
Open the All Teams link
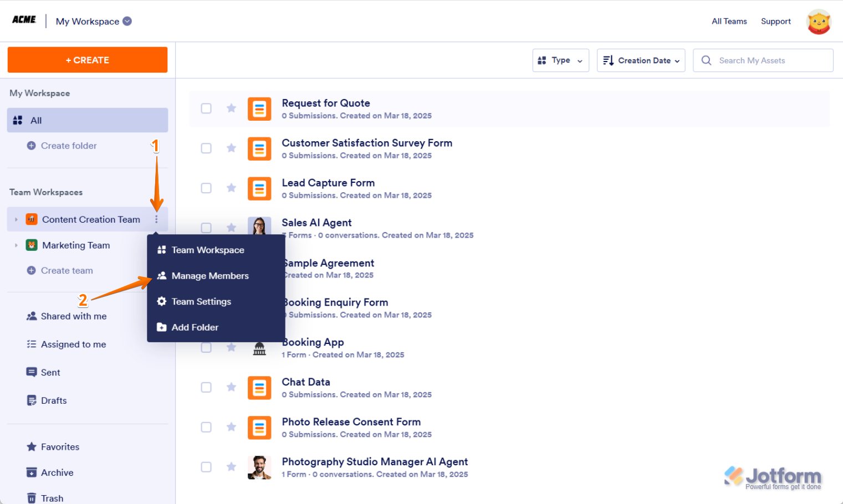pyautogui.click(x=729, y=22)
